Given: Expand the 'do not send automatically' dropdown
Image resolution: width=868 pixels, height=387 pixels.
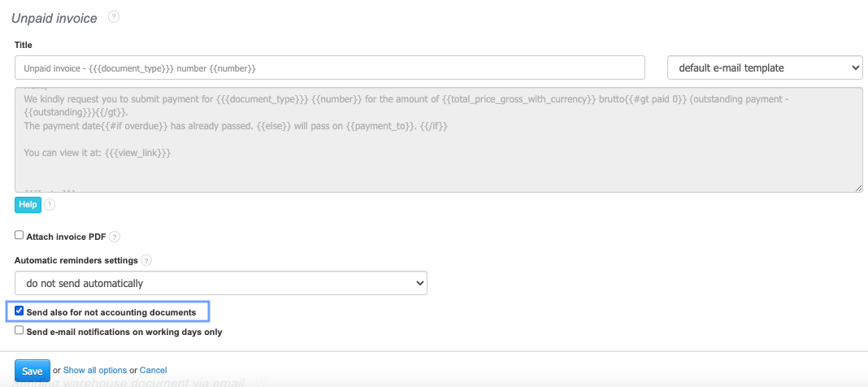Looking at the screenshot, I should (221, 283).
